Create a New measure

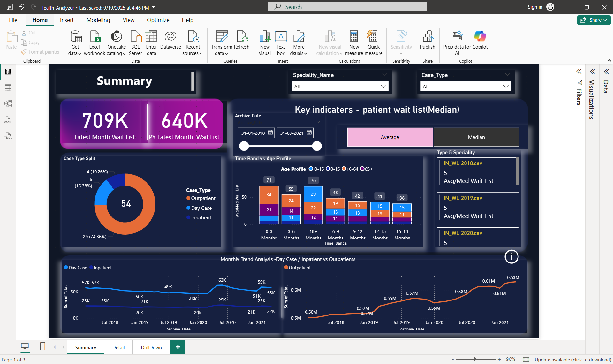point(354,43)
